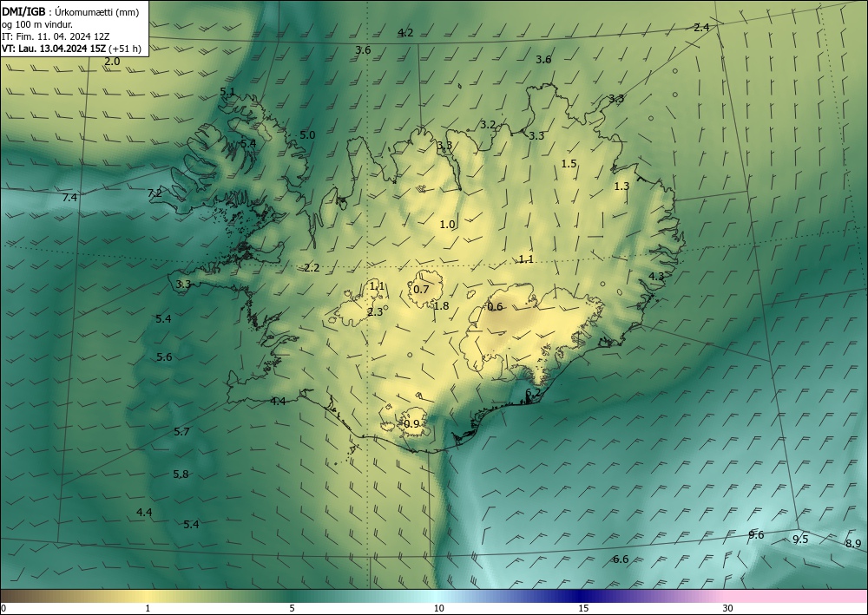868x615 pixels.
Task: Select the 1.0 value label
Action: (x=447, y=225)
